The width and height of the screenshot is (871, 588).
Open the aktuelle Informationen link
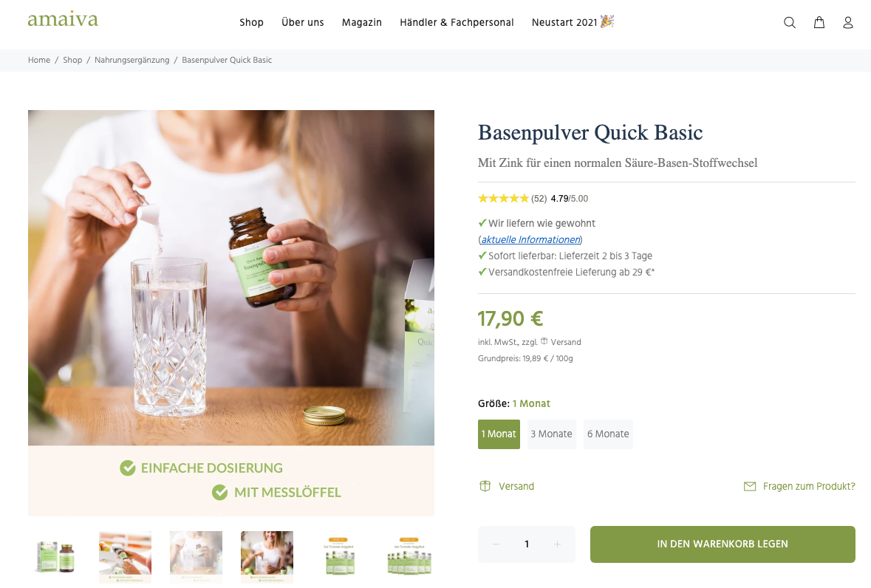click(530, 239)
